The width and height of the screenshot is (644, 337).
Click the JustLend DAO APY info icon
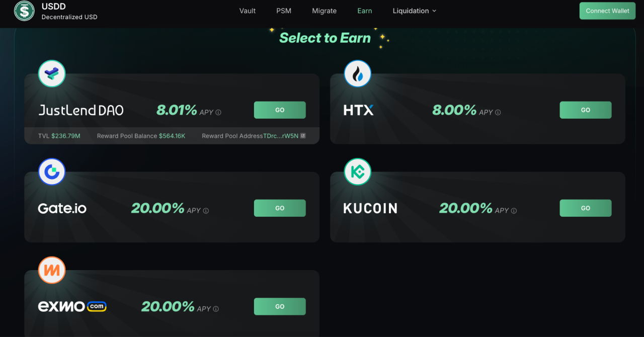(x=218, y=113)
